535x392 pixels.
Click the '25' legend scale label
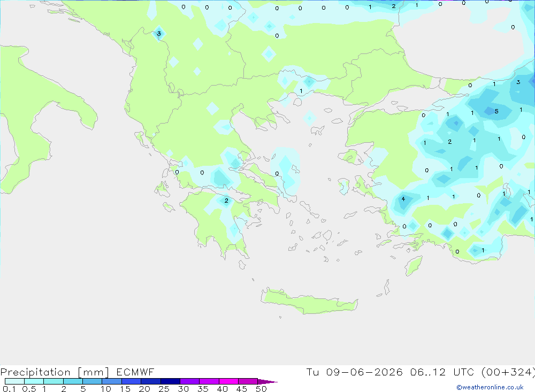164,389
